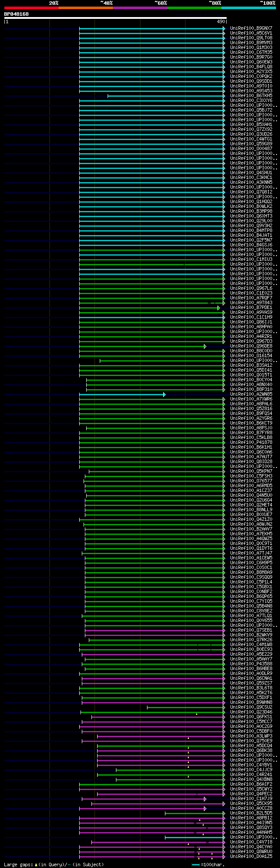Click the purple alignment bar for Q7SEB1
This screenshot has height=868, width=280.
click(x=154, y=630)
